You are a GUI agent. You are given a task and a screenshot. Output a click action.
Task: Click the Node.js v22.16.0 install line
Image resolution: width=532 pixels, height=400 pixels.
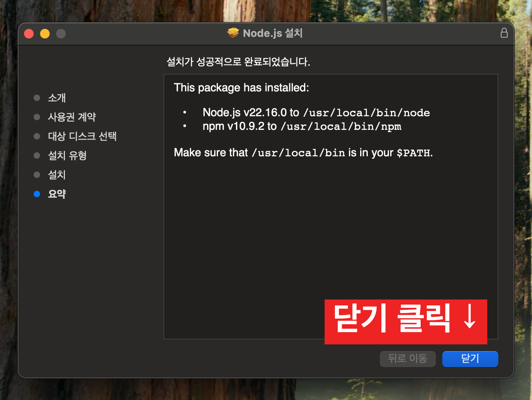[316, 113]
